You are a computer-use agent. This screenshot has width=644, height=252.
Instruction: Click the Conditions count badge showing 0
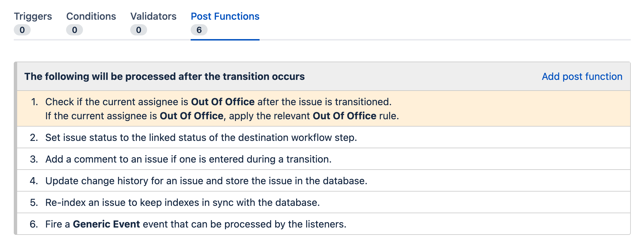74,30
